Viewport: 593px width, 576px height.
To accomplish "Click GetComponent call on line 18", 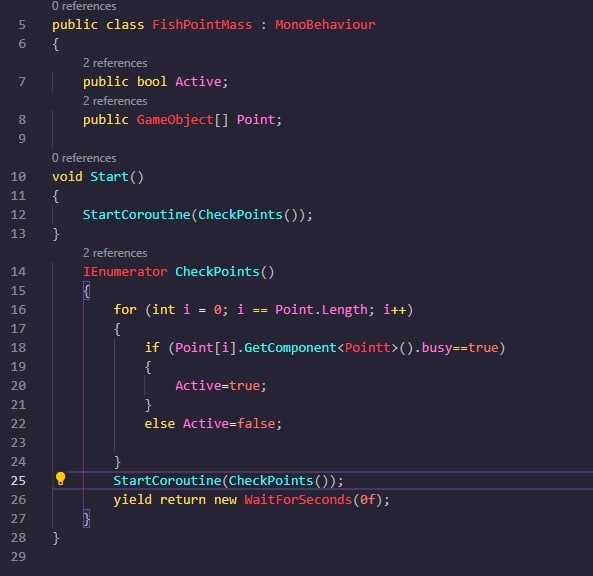I will click(x=290, y=348).
